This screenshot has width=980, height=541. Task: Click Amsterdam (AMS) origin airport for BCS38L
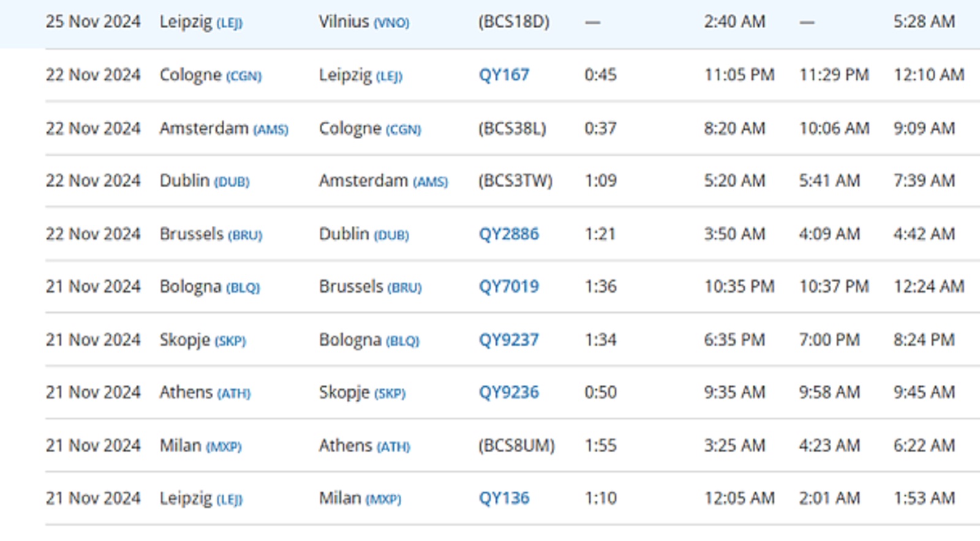224,129
